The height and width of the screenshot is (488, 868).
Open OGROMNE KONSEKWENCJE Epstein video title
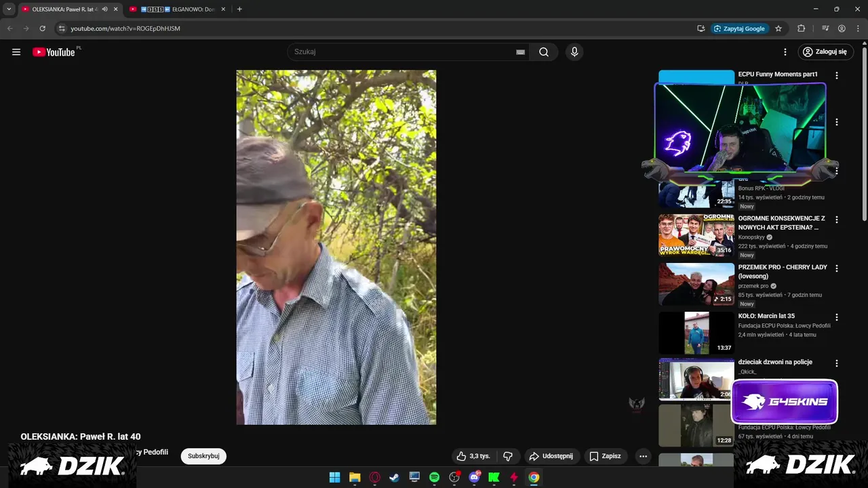pyautogui.click(x=781, y=223)
